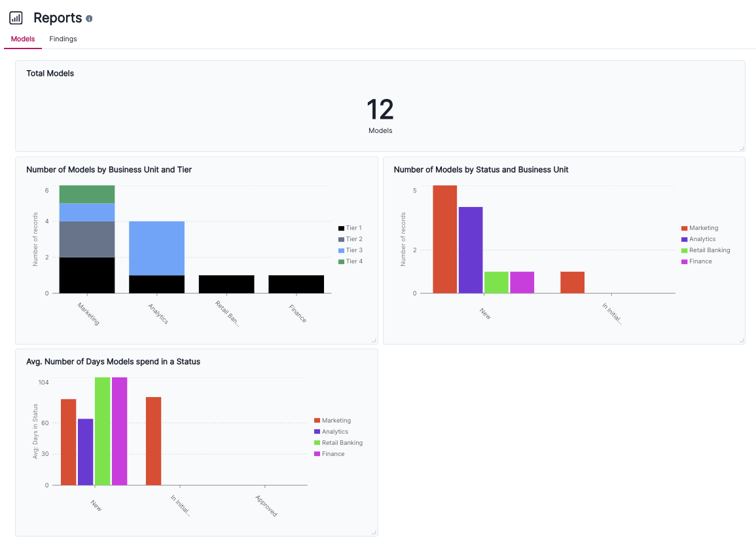Expand the Total Models panel resize corner
756x549 pixels.
pyautogui.click(x=740, y=147)
